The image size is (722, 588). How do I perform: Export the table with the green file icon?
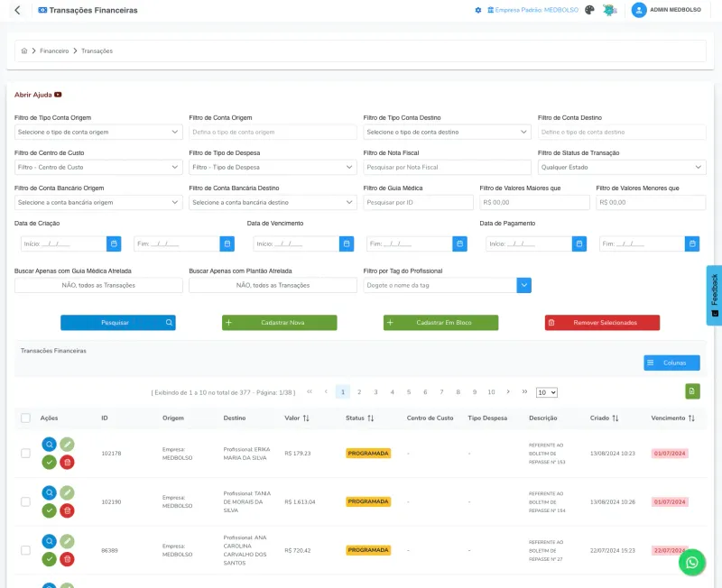pos(692,391)
